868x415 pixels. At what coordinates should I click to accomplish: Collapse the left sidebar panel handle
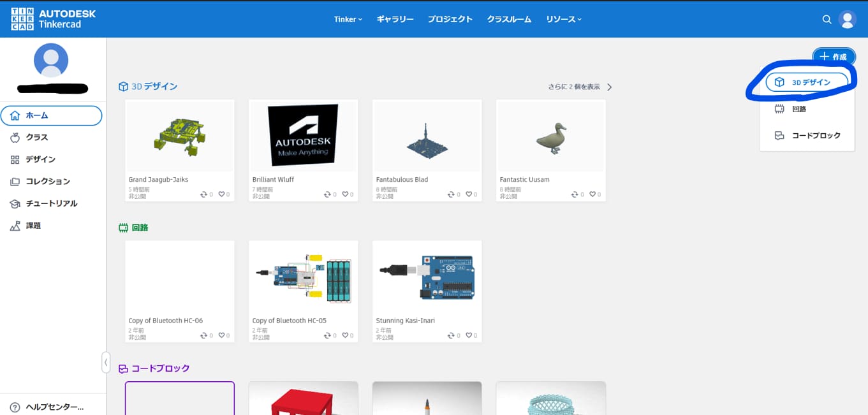(106, 362)
